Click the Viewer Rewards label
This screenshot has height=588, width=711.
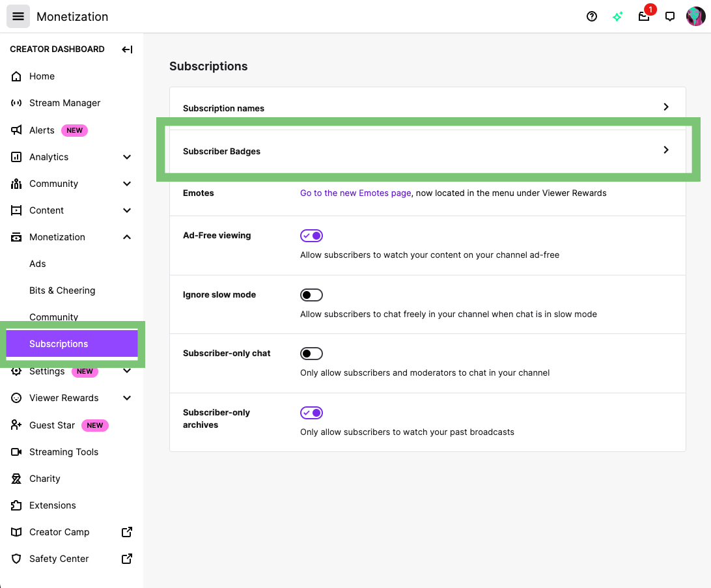coord(64,398)
